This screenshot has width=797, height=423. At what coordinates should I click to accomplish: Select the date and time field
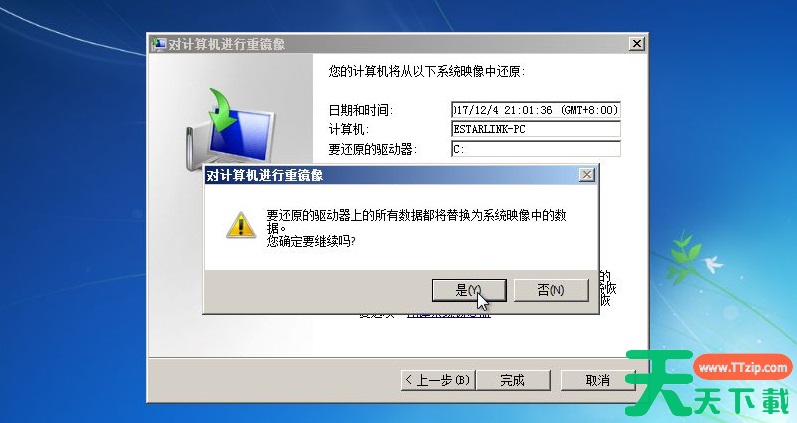click(x=536, y=110)
